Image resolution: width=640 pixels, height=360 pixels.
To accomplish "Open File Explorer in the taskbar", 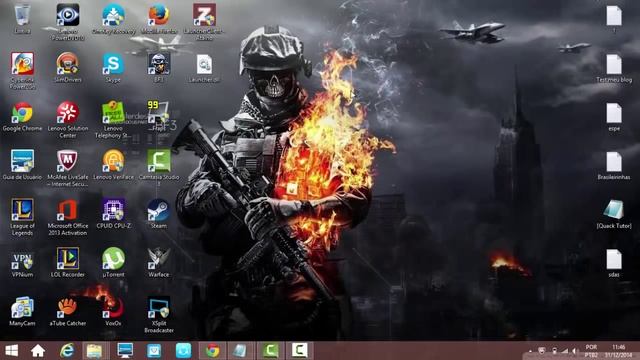I will point(95,350).
